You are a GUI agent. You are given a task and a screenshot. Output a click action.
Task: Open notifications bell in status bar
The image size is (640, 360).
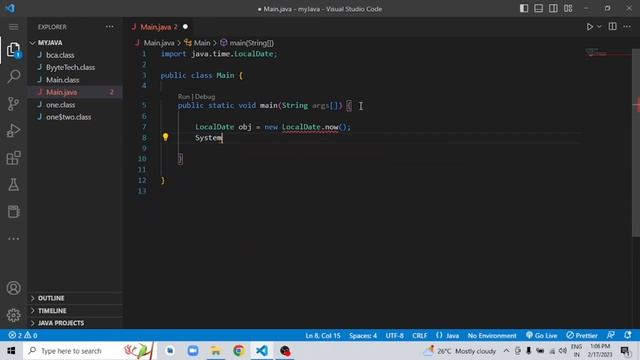(x=628, y=335)
